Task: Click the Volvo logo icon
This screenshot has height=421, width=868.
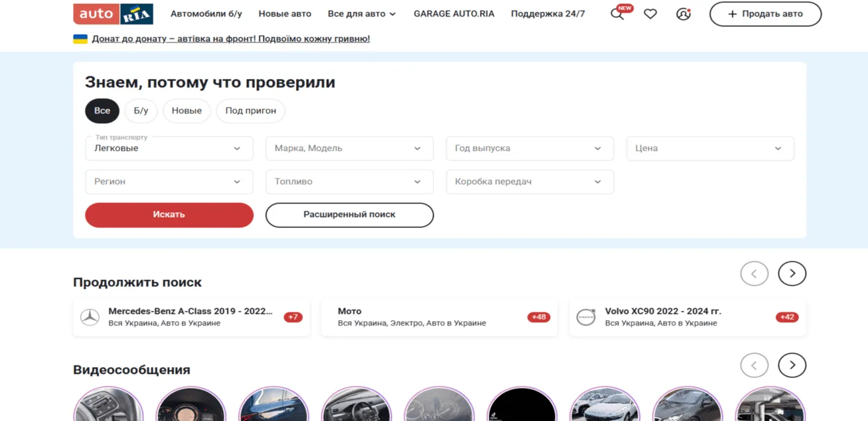Action: point(585,317)
